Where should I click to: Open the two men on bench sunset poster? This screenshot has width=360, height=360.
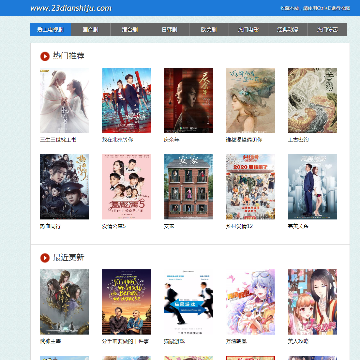point(126,302)
